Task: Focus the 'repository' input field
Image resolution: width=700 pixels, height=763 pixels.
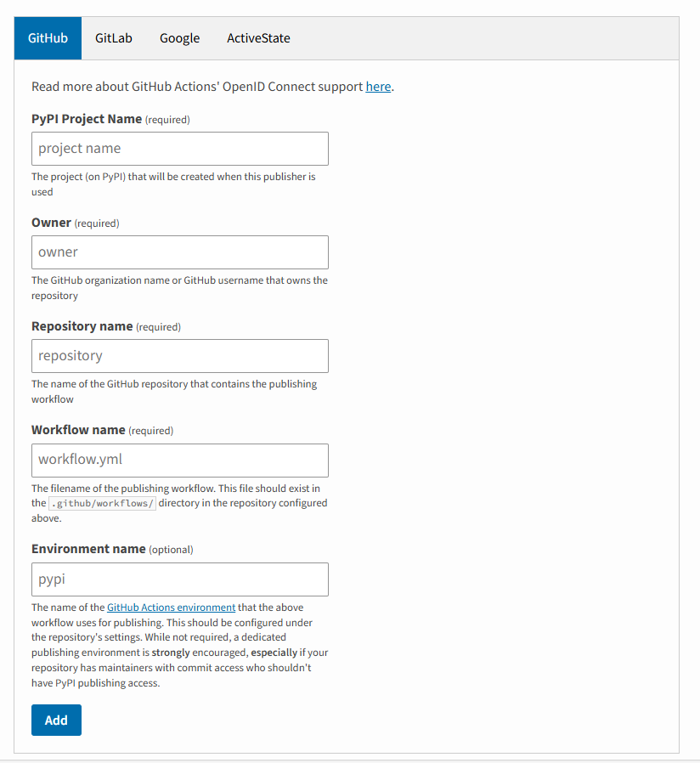Action: pos(180,356)
